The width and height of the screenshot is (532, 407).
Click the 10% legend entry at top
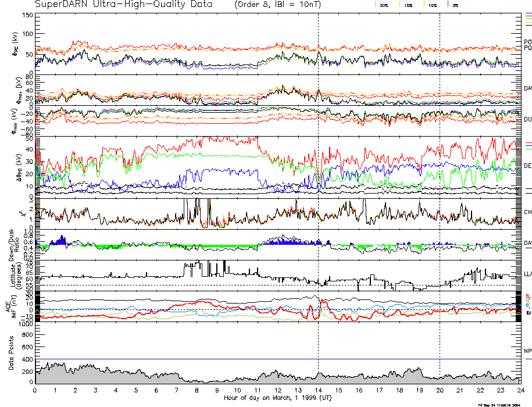click(x=431, y=5)
